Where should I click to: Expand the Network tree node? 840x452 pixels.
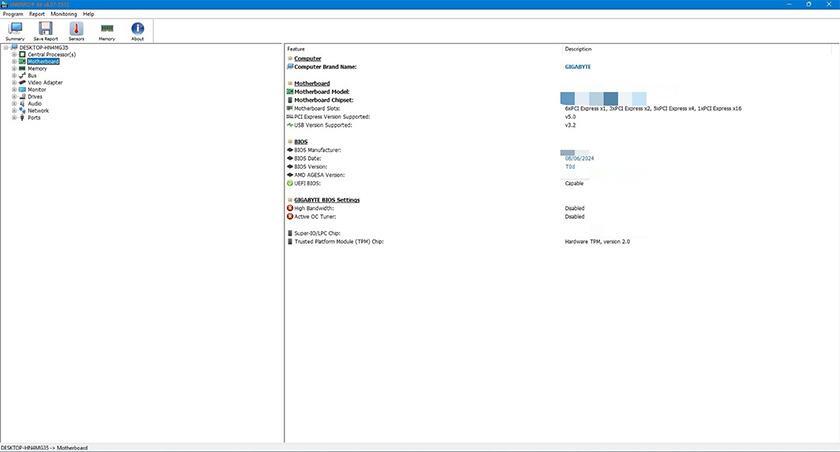14,110
